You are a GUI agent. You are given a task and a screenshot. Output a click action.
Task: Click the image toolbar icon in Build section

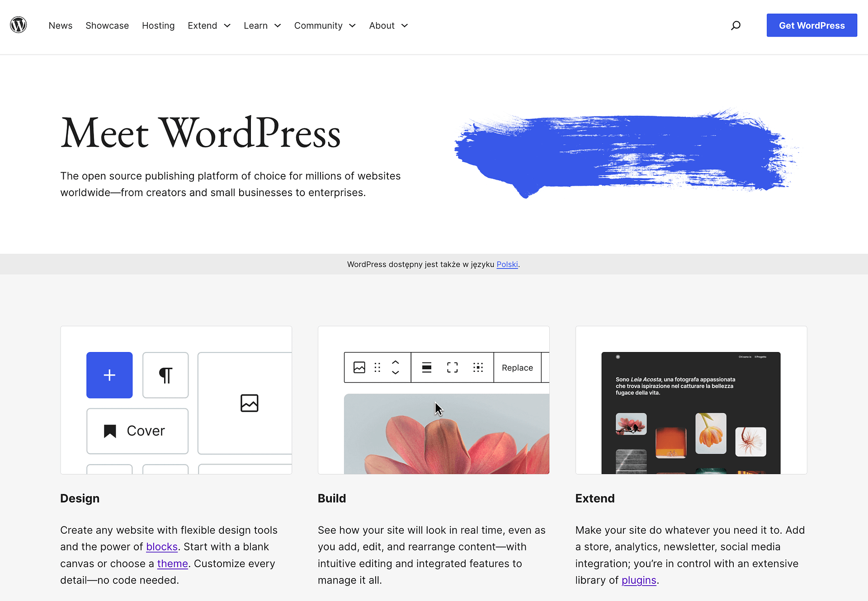(359, 368)
